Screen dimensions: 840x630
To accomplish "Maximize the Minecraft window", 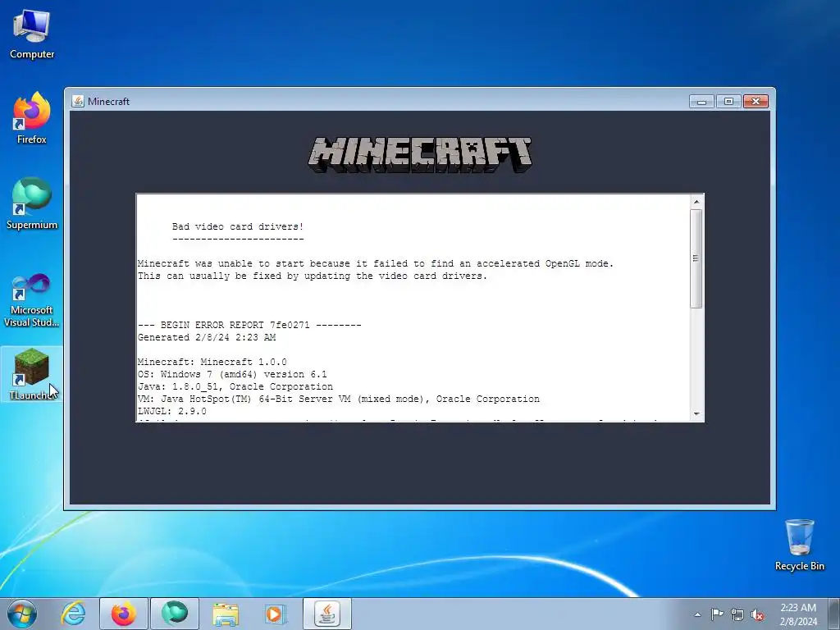I will [x=728, y=101].
